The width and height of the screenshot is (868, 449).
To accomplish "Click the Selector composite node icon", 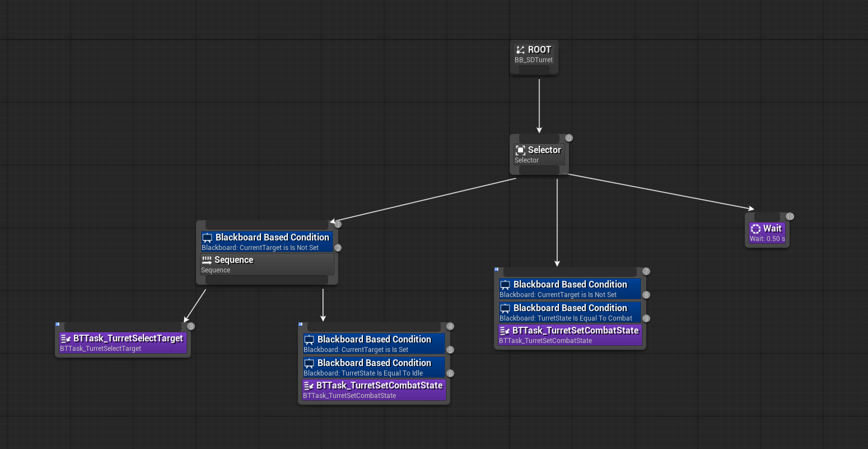I will point(520,150).
